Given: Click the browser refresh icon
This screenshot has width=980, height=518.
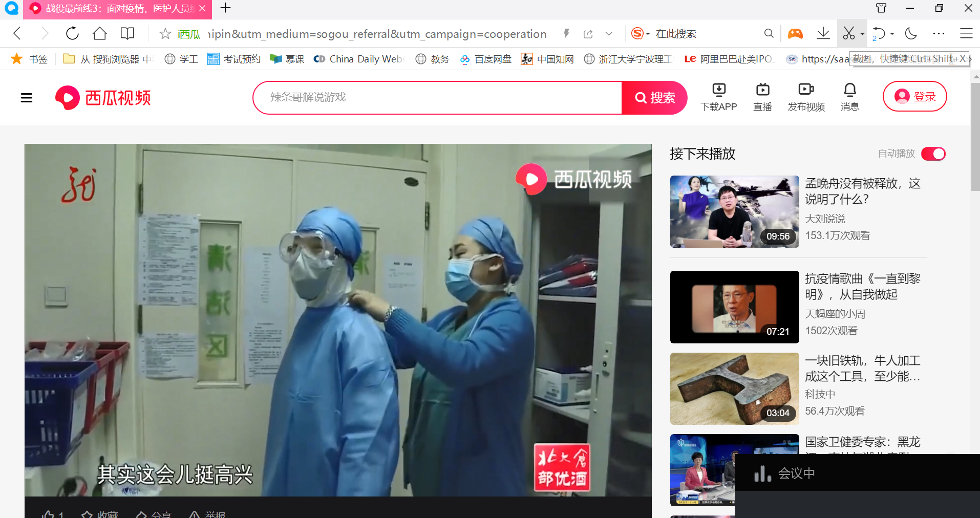Looking at the screenshot, I should tap(72, 34).
